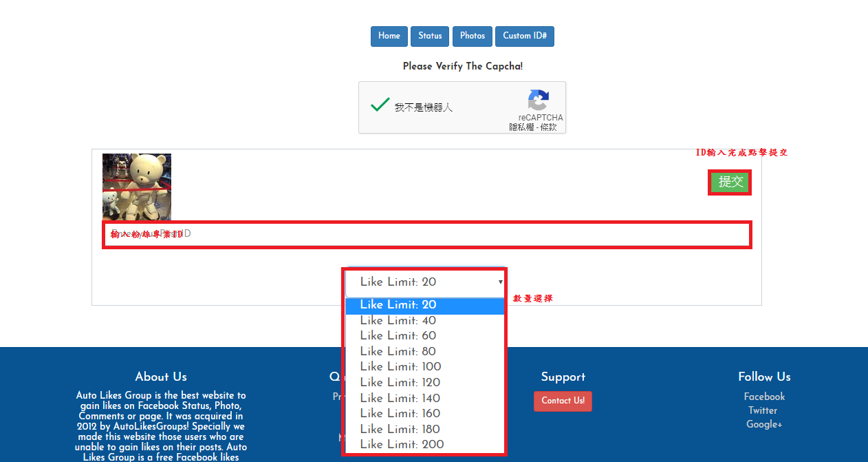
Task: Open the Status tab
Action: (430, 36)
